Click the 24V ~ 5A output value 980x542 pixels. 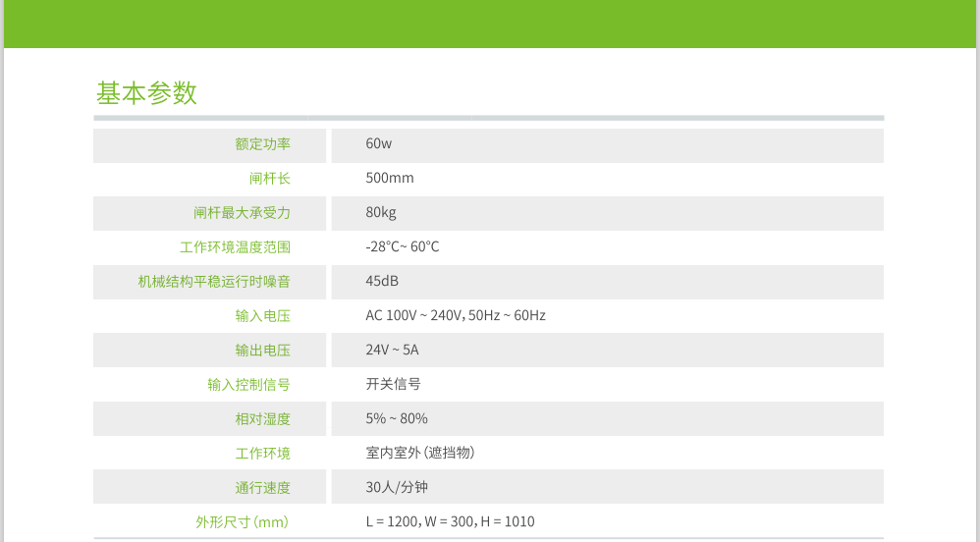(392, 351)
